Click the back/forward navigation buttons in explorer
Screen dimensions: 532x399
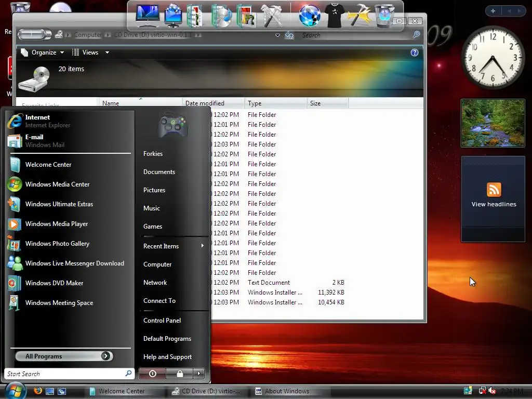[x=35, y=35]
